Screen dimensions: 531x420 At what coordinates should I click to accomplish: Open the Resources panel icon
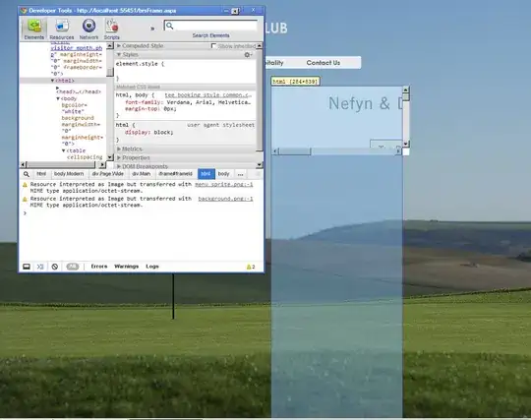62,30
